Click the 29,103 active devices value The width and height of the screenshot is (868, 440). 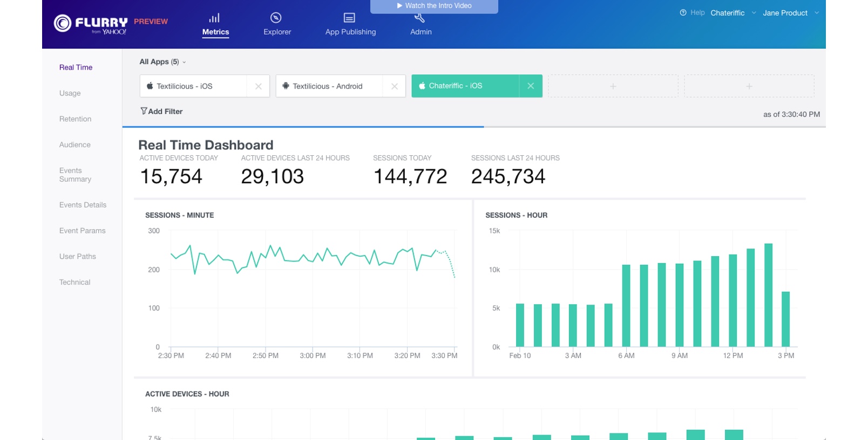pyautogui.click(x=272, y=176)
